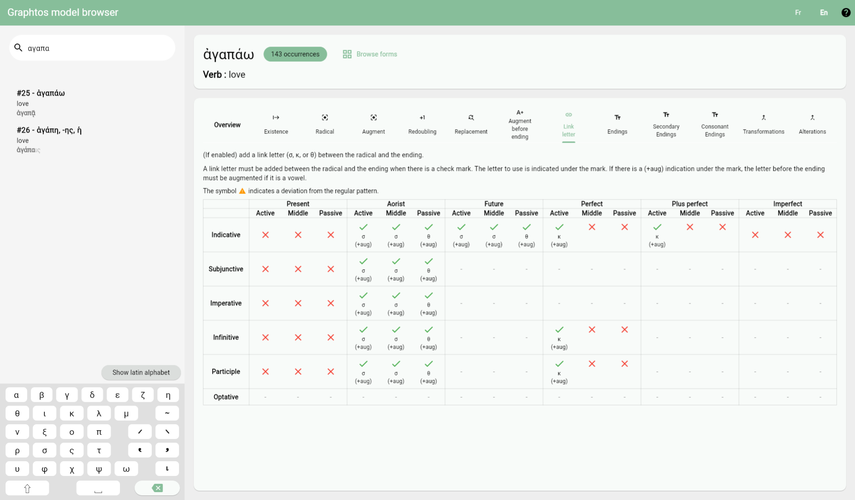The image size is (855, 500).
Task: Tap the α key
Action: (x=16, y=395)
